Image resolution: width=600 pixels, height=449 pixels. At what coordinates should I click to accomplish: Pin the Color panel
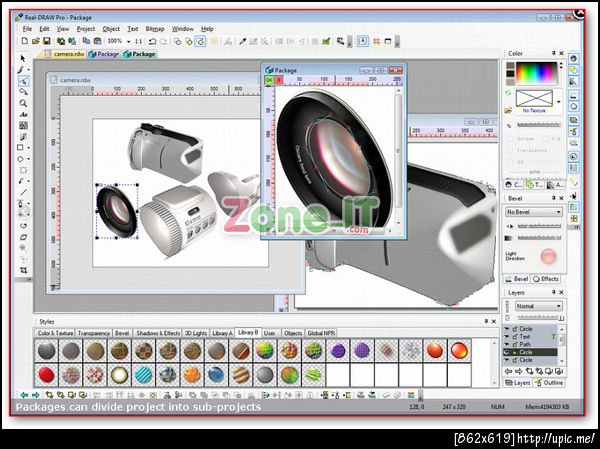pyautogui.click(x=553, y=53)
